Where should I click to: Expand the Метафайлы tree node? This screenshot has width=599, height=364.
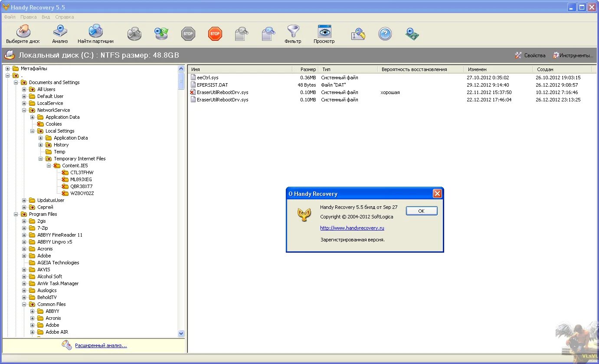(8, 68)
